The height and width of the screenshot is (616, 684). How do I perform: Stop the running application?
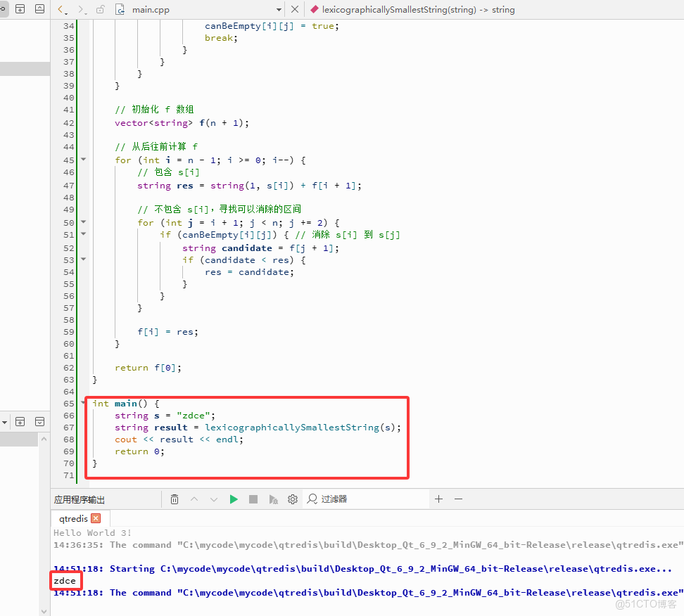tap(253, 499)
